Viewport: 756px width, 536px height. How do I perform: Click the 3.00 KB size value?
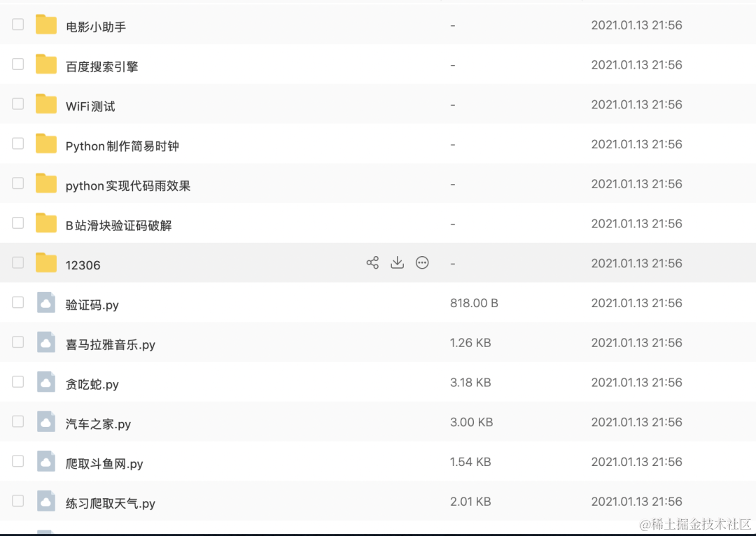click(471, 422)
